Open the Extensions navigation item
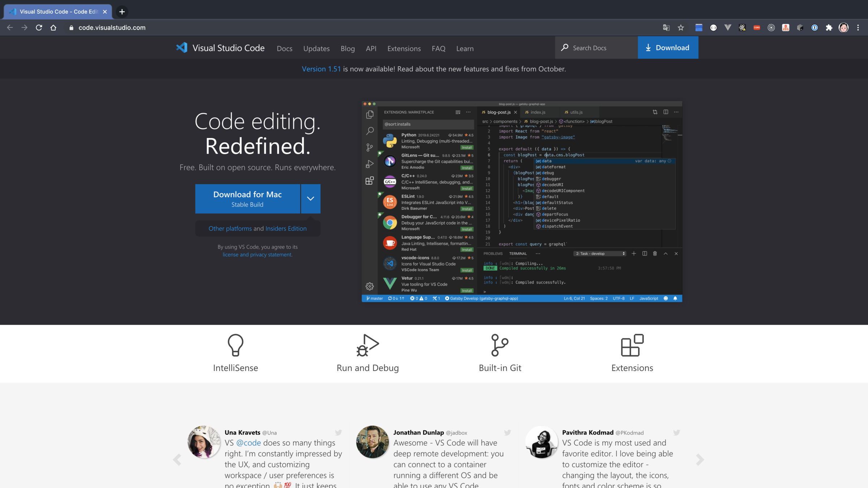The height and width of the screenshot is (488, 868). click(x=404, y=48)
